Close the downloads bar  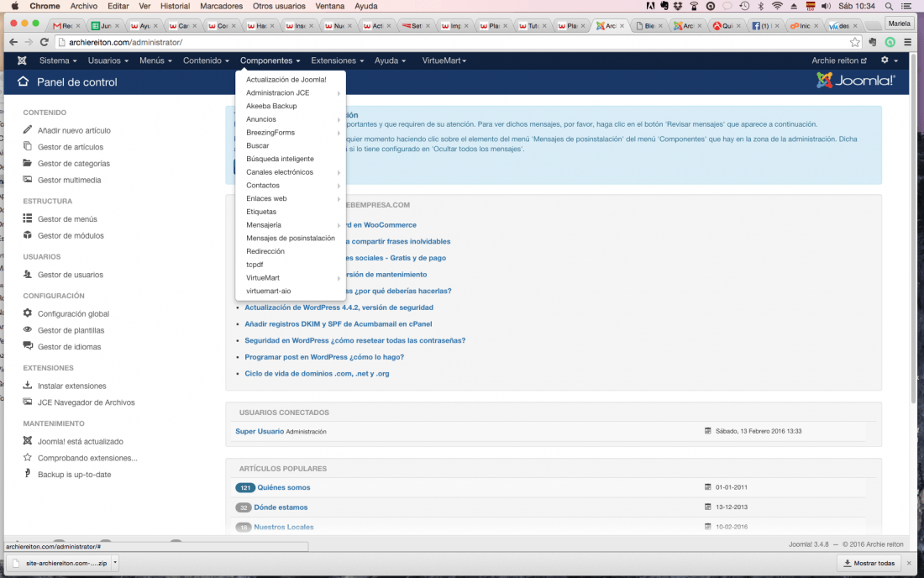(x=909, y=563)
